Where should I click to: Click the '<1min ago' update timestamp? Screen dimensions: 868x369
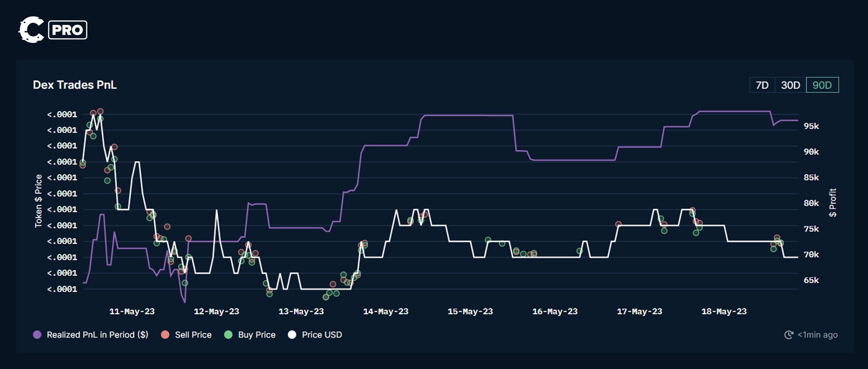[x=817, y=335]
